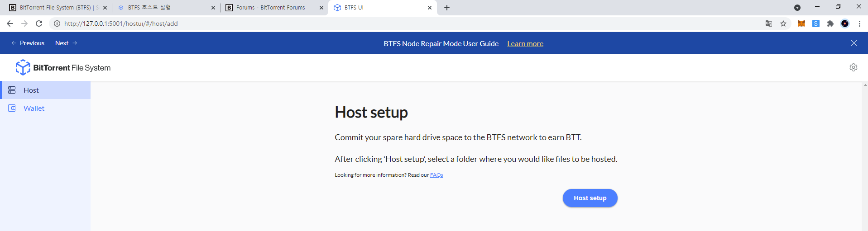The image size is (868, 231).
Task: Open the Chrome three-dot menu
Action: tap(859, 24)
